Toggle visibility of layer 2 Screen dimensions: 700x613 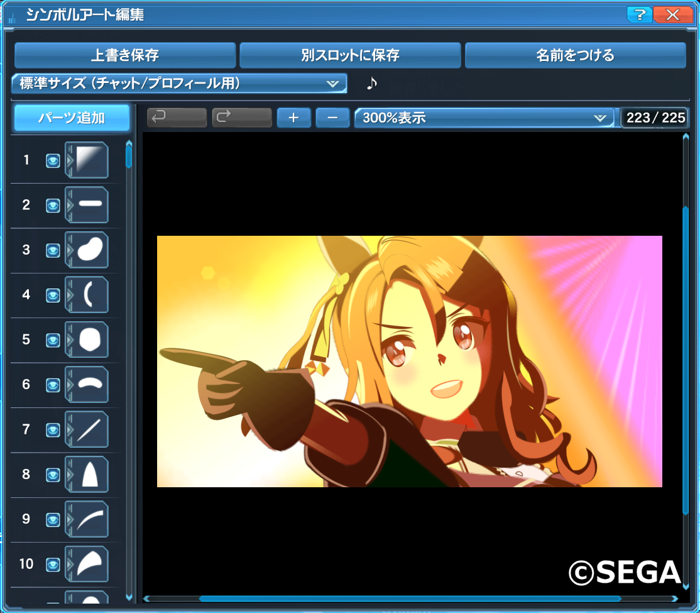(x=53, y=206)
